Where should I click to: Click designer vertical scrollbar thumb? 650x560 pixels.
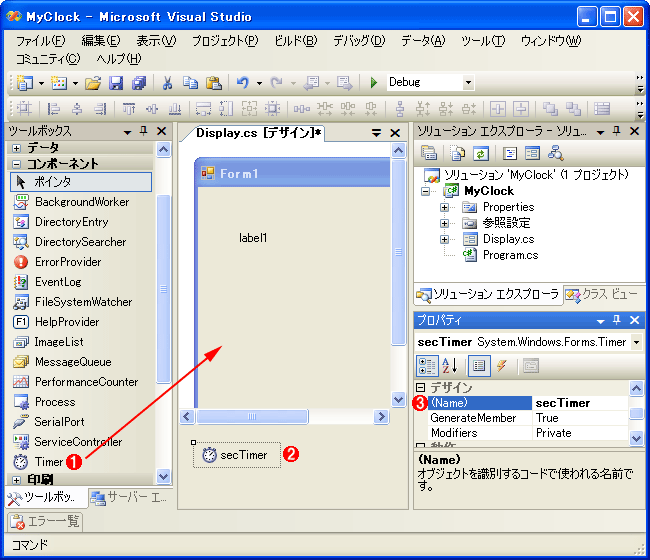point(398,252)
